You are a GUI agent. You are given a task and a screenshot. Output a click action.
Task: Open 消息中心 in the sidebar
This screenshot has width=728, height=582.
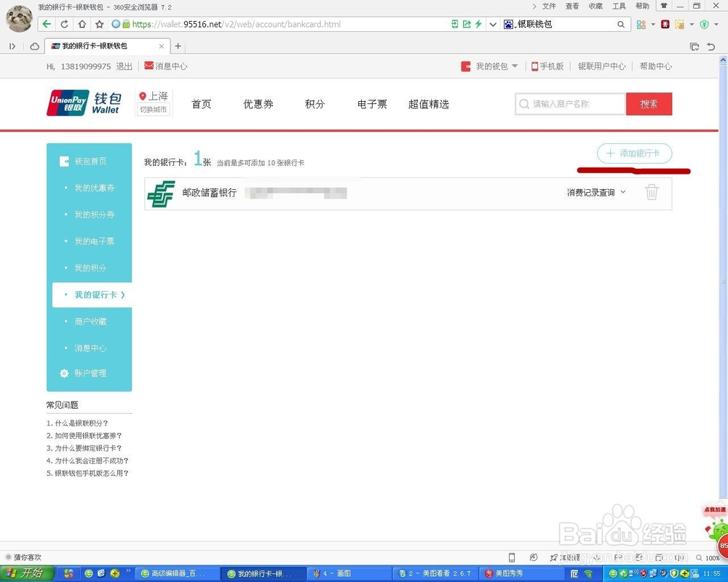(x=90, y=348)
